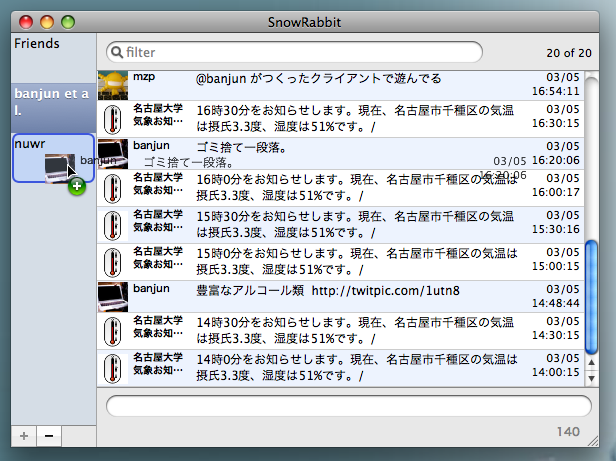This screenshot has width=616, height=461.
Task: Click the thermometer icon on the 16時0分 row
Action: coord(113,188)
